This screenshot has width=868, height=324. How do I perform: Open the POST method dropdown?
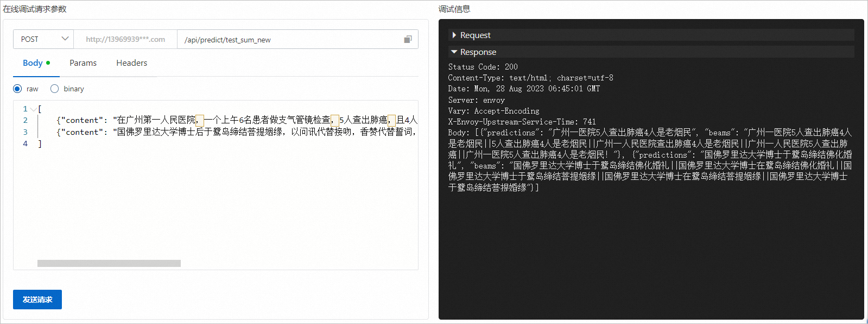tap(43, 39)
